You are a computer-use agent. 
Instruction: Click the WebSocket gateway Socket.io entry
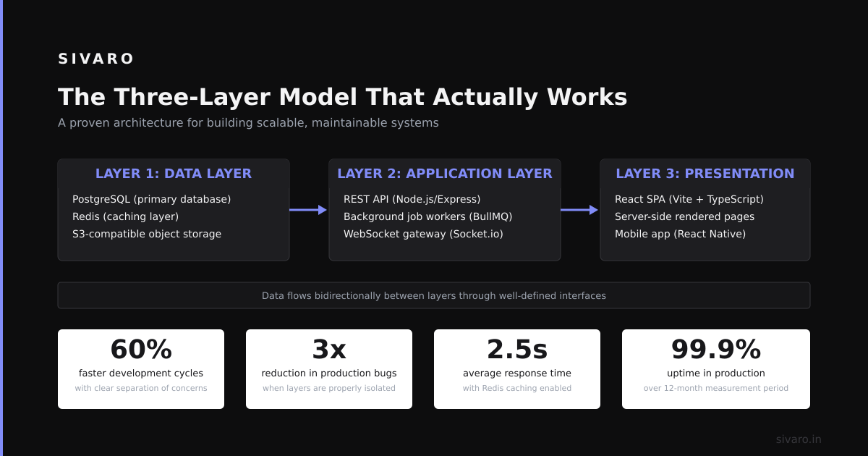tap(423, 234)
